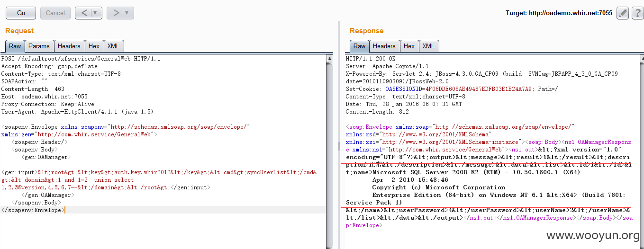Open the back history dropdown arrow
The height and width of the screenshot is (249, 644).
pyautogui.click(x=96, y=13)
